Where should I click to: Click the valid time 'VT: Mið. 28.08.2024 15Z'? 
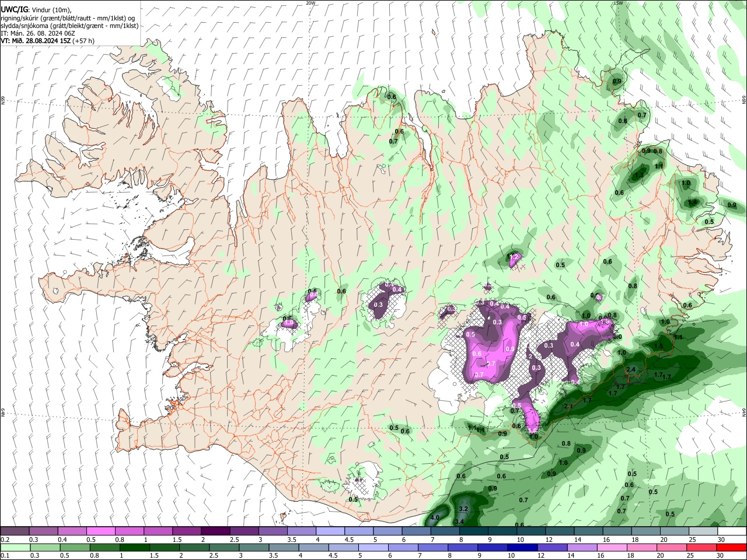[36, 41]
